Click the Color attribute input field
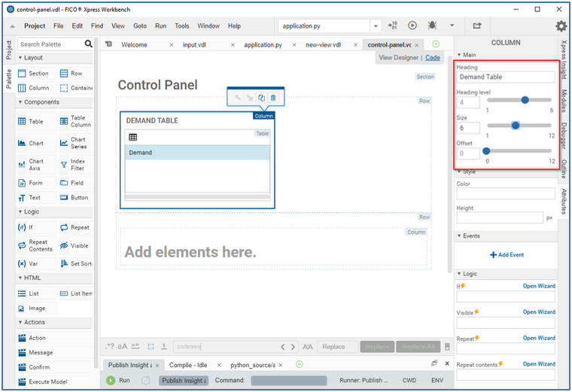Image resolution: width=572 pixels, height=392 pixels. click(x=506, y=193)
